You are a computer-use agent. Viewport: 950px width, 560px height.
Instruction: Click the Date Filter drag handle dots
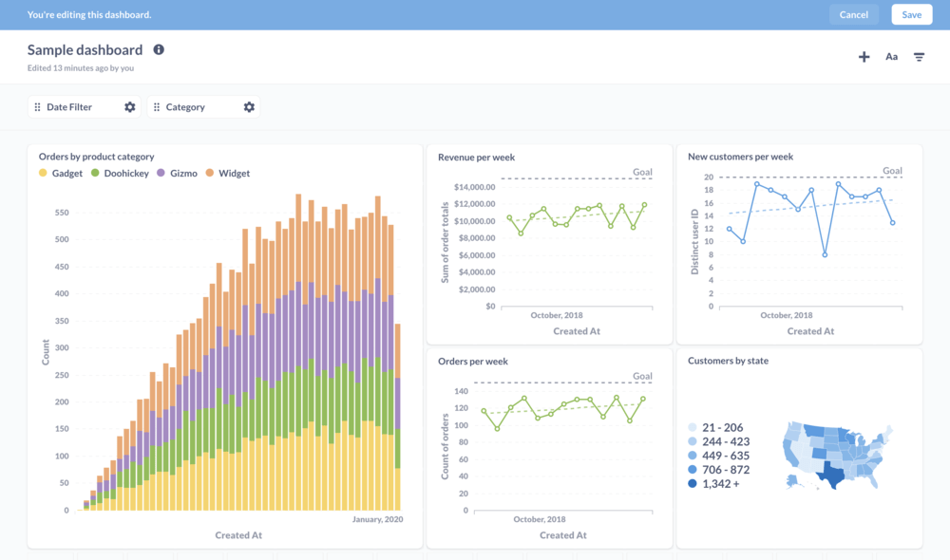tap(35, 107)
